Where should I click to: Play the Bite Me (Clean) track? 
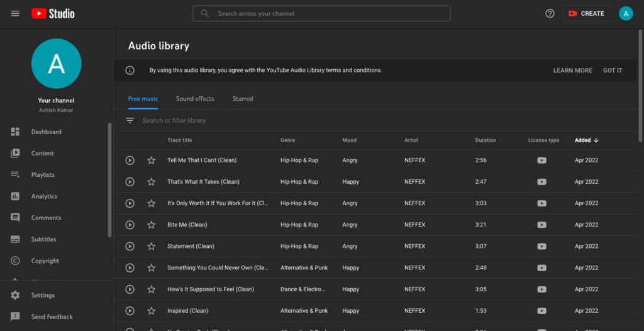(x=130, y=225)
